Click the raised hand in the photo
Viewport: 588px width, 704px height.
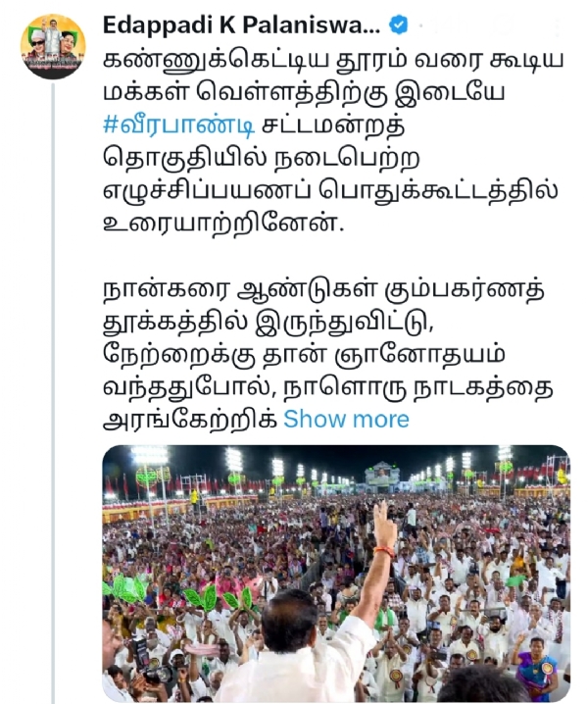(x=384, y=526)
